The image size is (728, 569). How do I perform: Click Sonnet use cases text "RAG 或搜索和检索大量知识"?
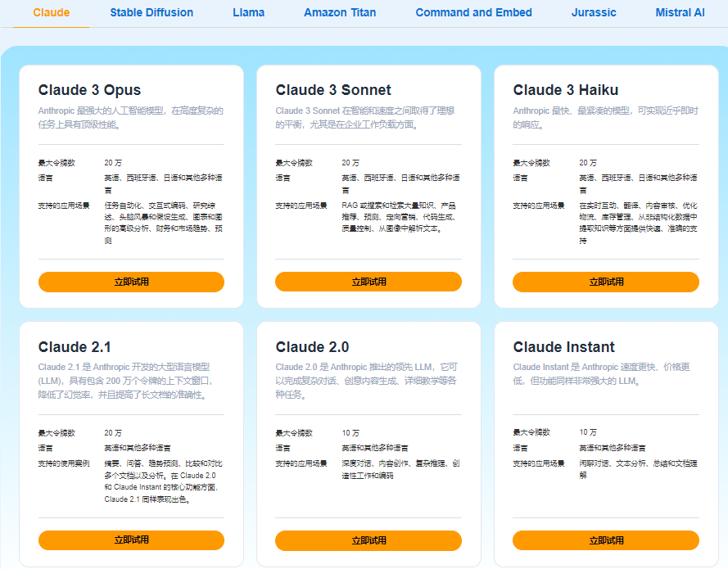tap(399, 217)
